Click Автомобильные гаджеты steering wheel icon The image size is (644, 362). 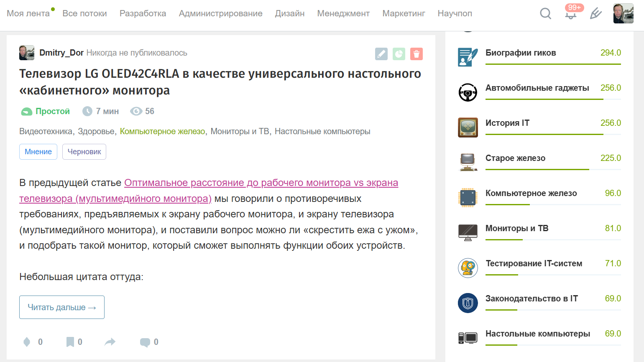[468, 92]
